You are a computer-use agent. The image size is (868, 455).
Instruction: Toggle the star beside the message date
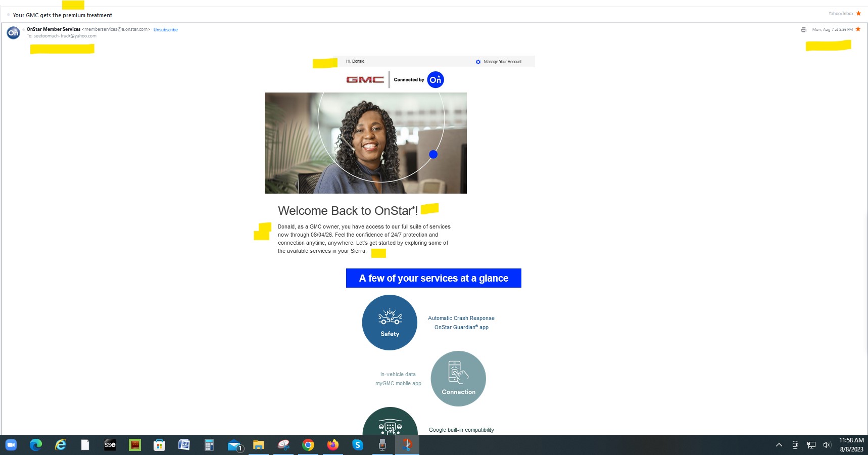[x=858, y=29]
